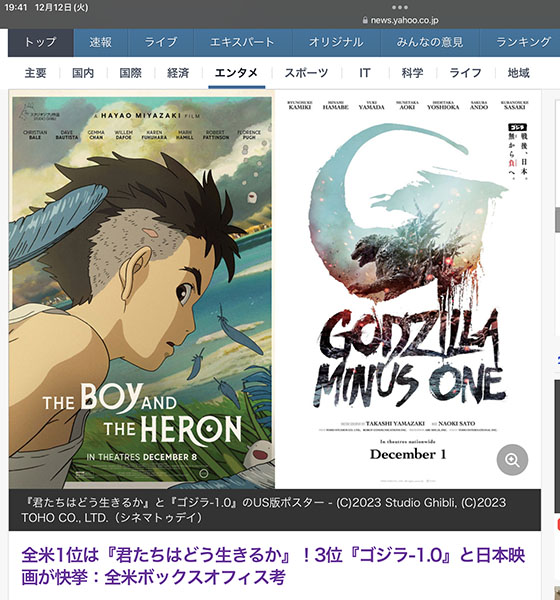Select the IT category

point(365,73)
